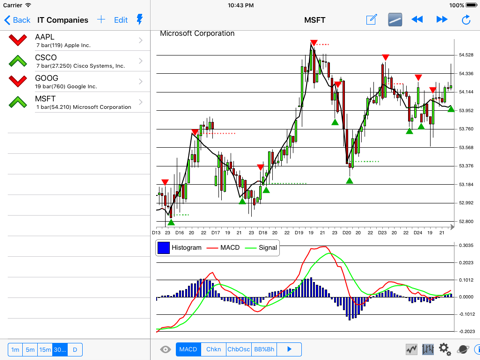Image resolution: width=480 pixels, height=360 pixels.
Task: Go Back from IT Companies
Action: point(17,20)
